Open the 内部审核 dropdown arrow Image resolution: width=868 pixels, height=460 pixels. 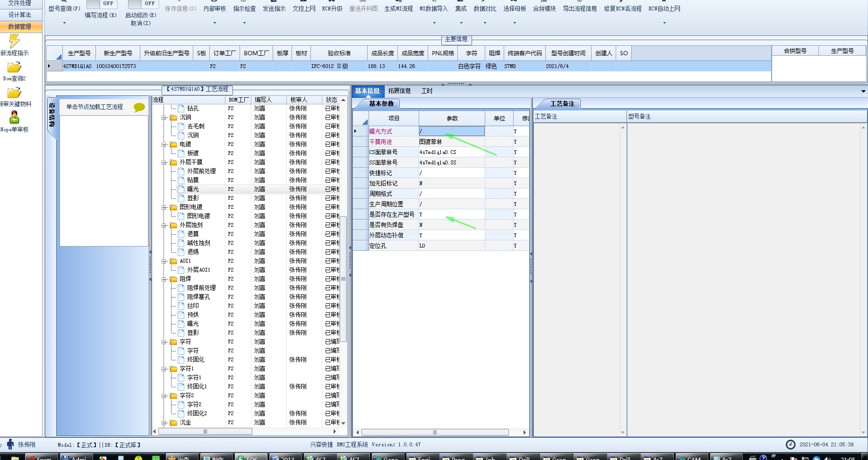pos(215,23)
